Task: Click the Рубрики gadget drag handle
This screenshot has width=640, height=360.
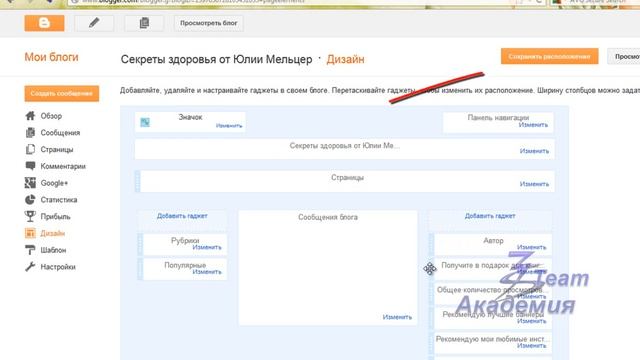Action: point(140,244)
